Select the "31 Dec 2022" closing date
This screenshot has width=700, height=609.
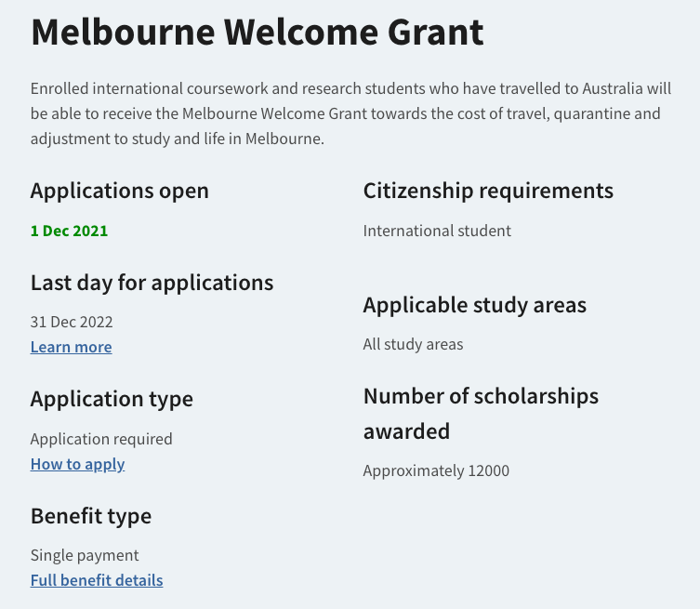(72, 323)
